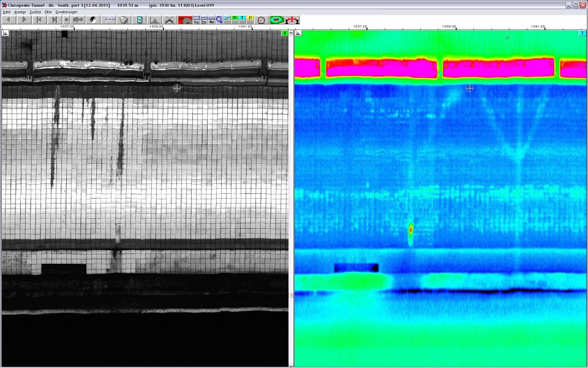Click histogram button atop the thermal panel
The width and height of the screenshot is (588, 368).
click(298, 34)
